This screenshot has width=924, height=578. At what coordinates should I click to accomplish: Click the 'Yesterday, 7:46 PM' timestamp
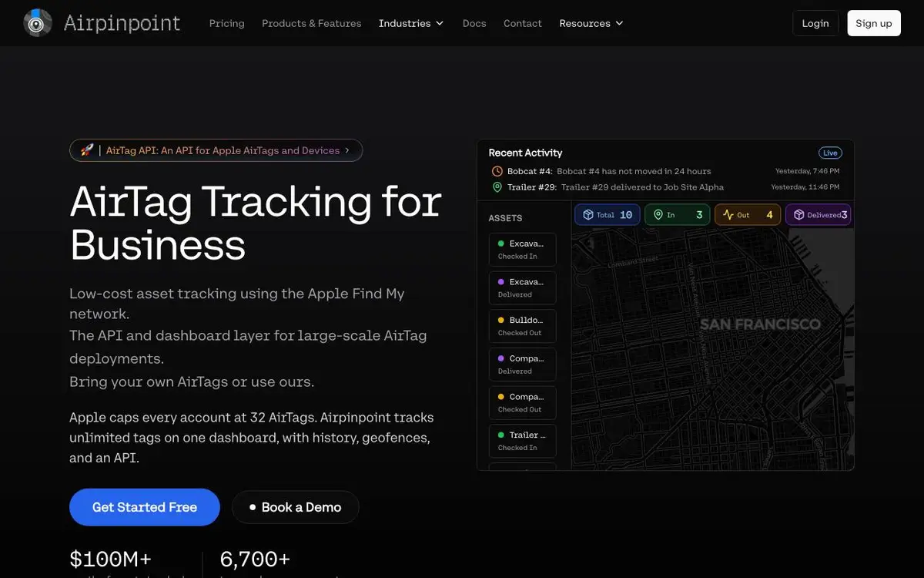click(x=807, y=171)
